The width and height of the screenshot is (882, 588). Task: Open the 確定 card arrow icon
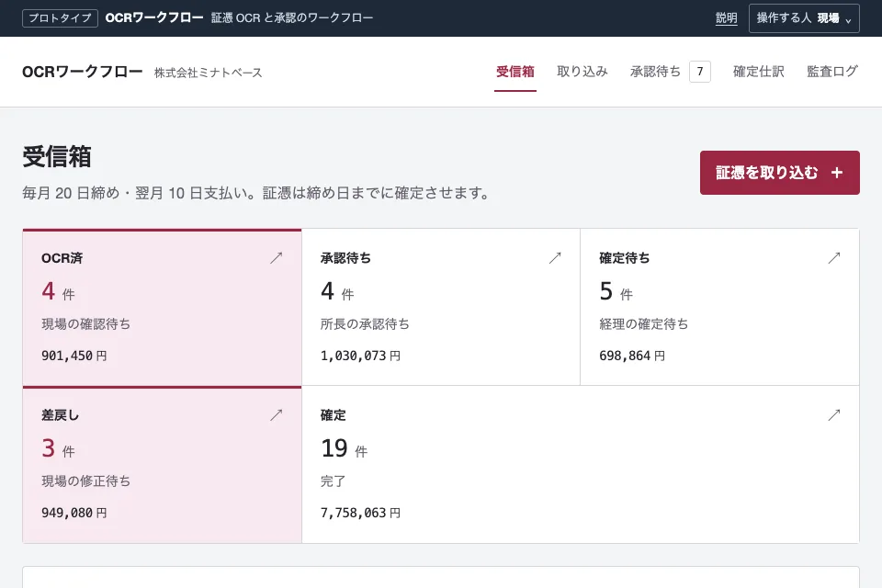pos(833,414)
